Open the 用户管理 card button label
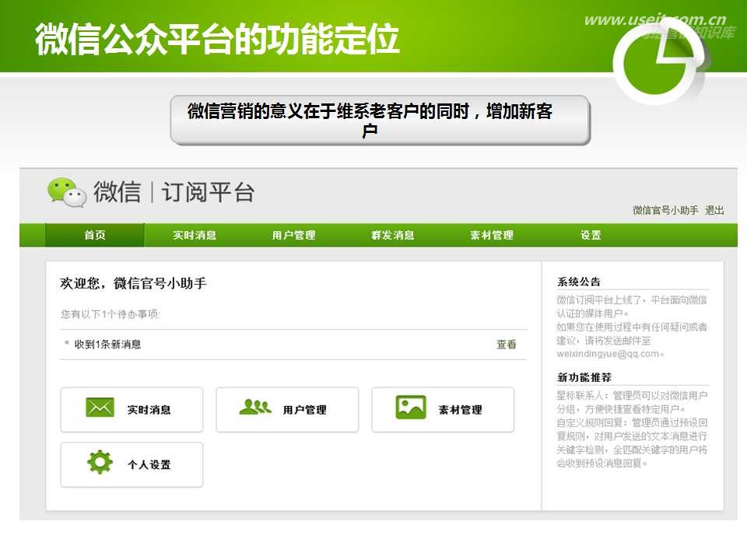747x560 pixels. click(x=305, y=410)
